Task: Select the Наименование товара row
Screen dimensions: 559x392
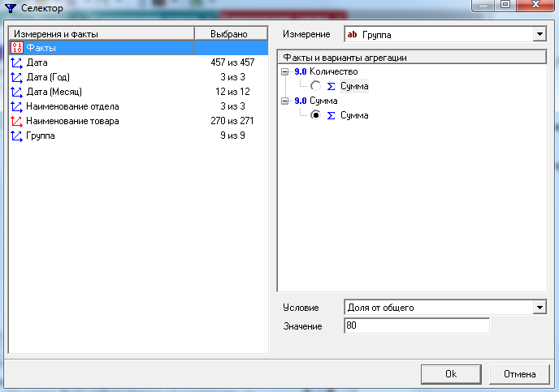Action: click(138, 121)
